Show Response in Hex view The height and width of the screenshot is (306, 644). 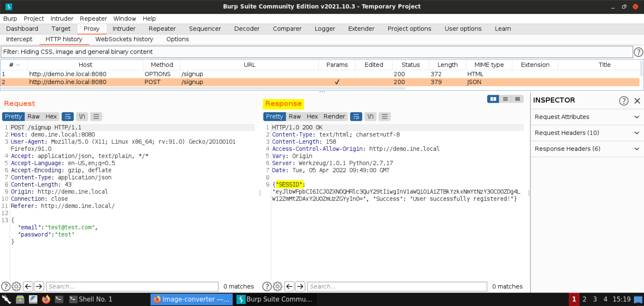312,117
